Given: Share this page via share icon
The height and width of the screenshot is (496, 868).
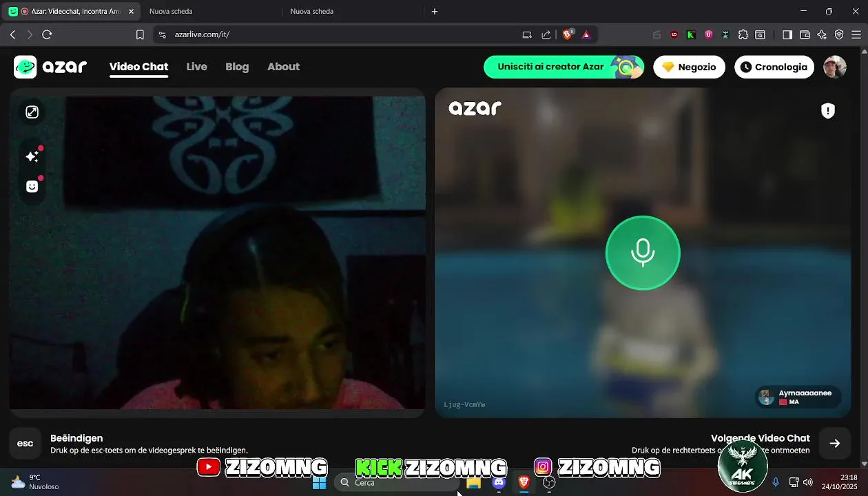Looking at the screenshot, I should (546, 34).
